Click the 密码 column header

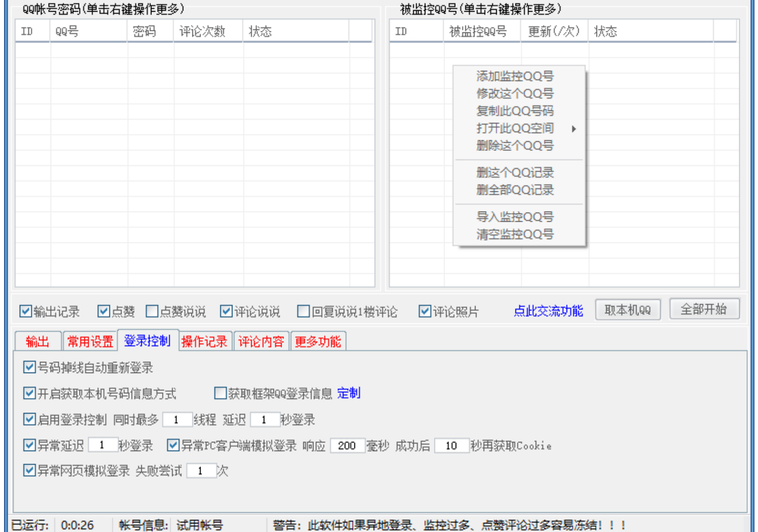pos(151,31)
